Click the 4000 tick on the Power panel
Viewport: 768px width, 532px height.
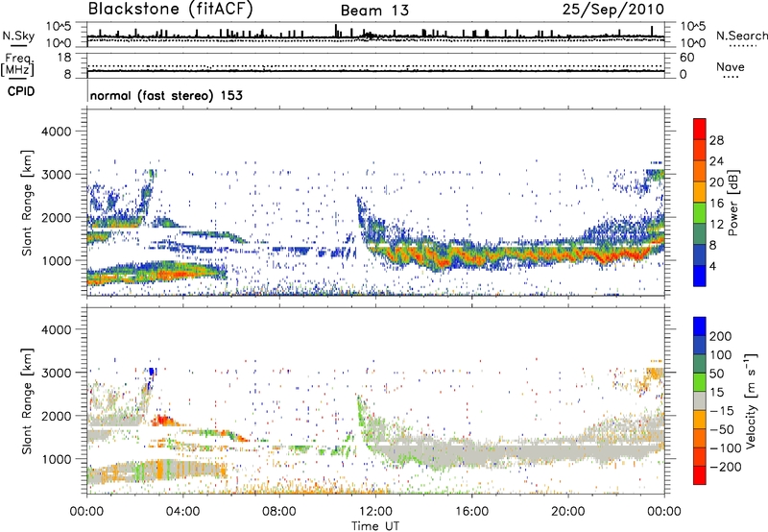57,132
